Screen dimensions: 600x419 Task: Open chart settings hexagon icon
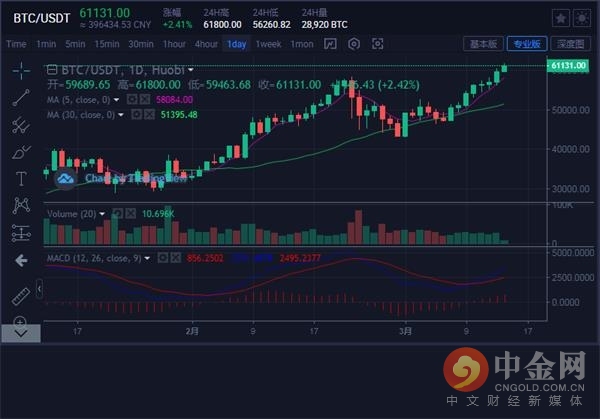[354, 44]
